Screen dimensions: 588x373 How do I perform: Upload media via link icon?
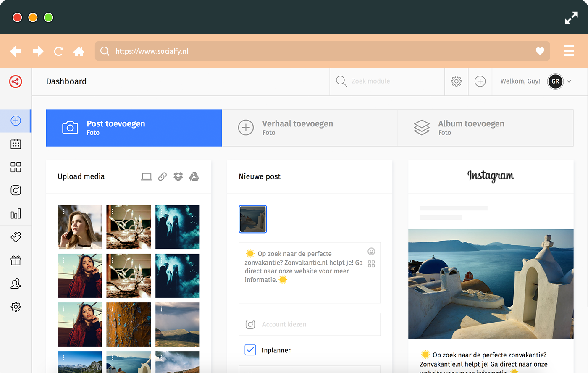click(x=163, y=177)
